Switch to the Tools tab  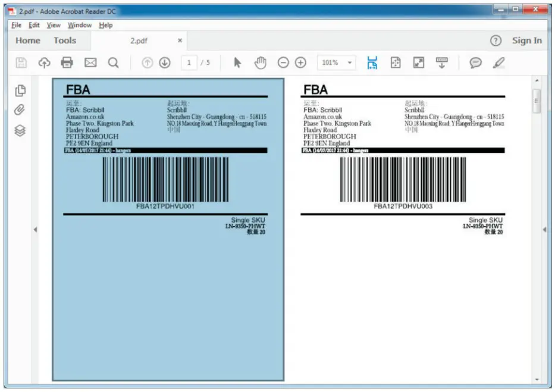tap(65, 40)
